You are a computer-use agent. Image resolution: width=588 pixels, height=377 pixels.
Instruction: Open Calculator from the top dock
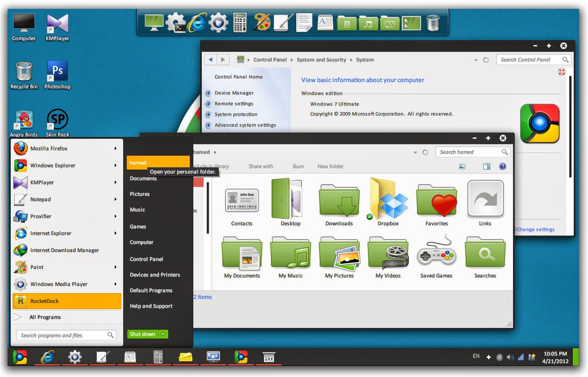(x=240, y=22)
